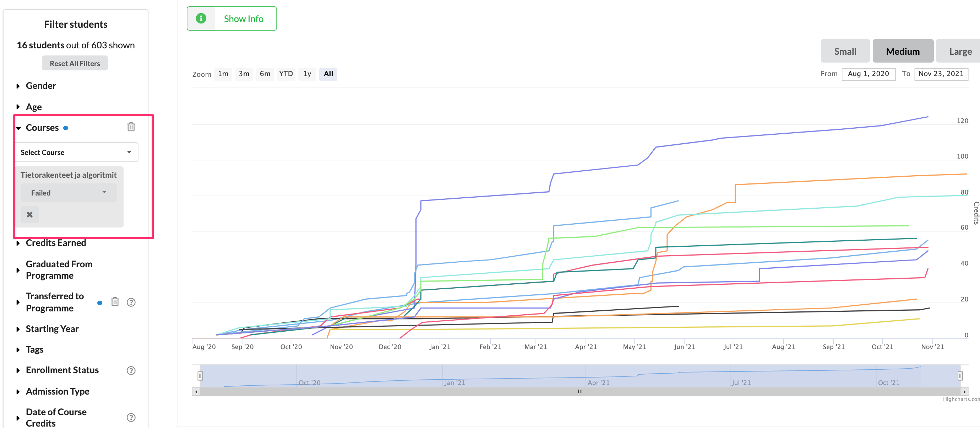Set zoom range to YTD

[x=286, y=74]
